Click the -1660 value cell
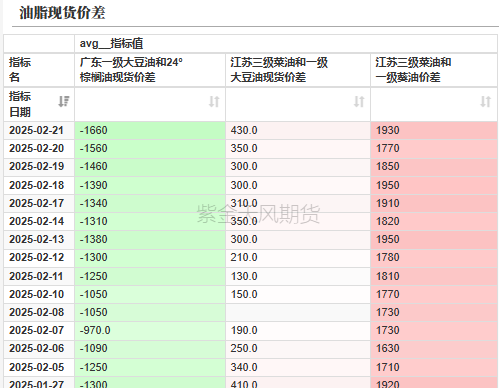 (150, 130)
